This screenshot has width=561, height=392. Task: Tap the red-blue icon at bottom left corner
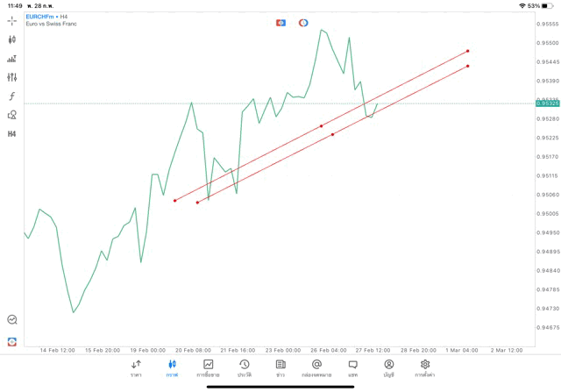(12, 342)
